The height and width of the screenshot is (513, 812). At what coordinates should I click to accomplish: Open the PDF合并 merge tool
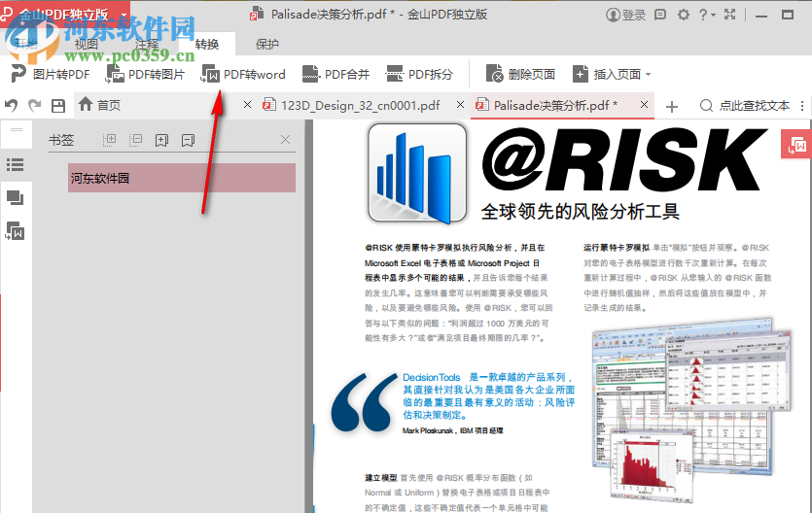335,75
